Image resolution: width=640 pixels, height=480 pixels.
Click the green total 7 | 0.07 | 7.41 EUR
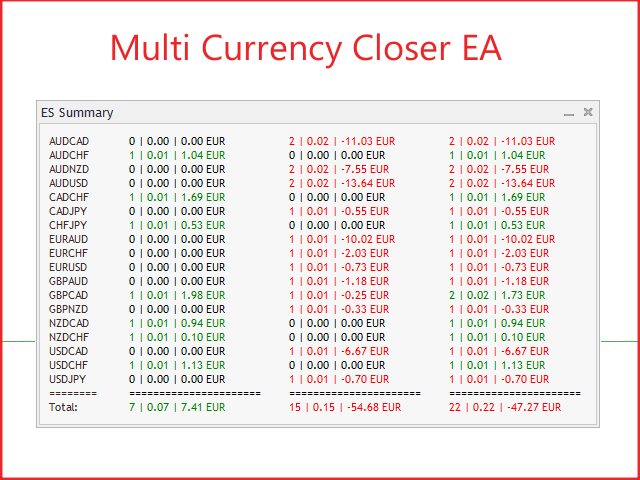(x=177, y=407)
